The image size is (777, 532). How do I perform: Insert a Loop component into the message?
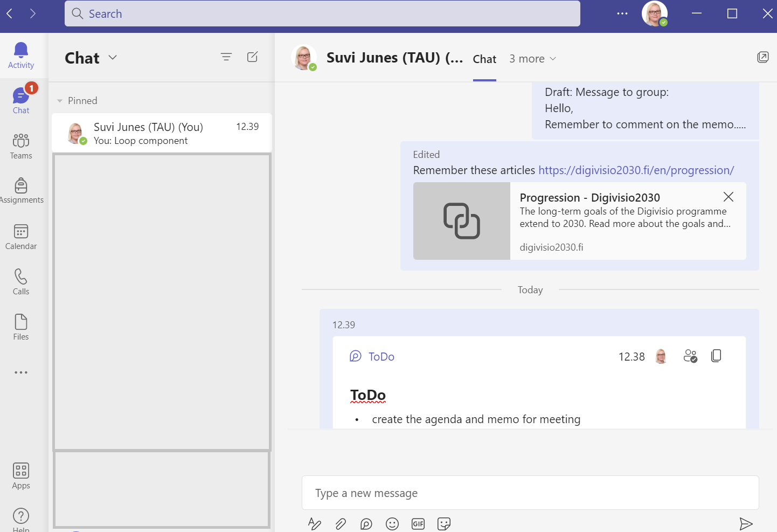pos(366,523)
